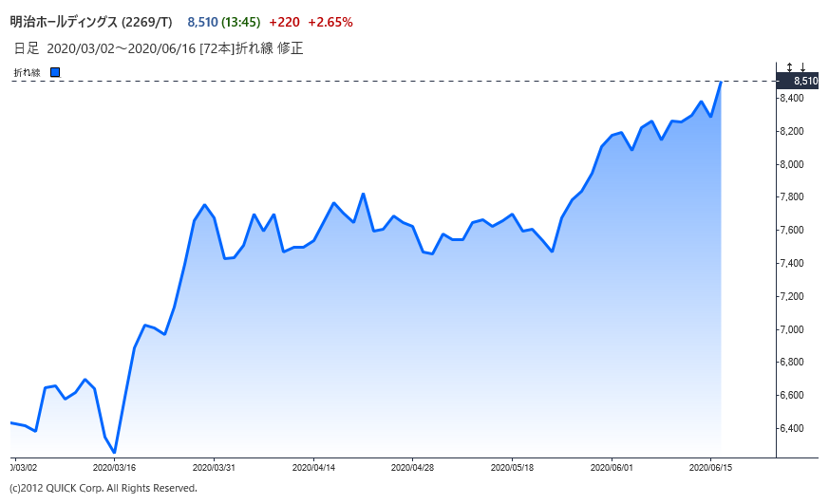Click the down-arrow icon above price axis
This screenshot has width=829, height=504.
pyautogui.click(x=802, y=67)
